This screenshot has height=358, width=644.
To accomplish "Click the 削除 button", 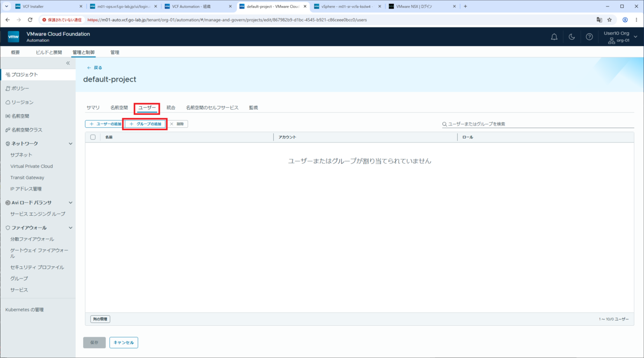I will [x=177, y=124].
